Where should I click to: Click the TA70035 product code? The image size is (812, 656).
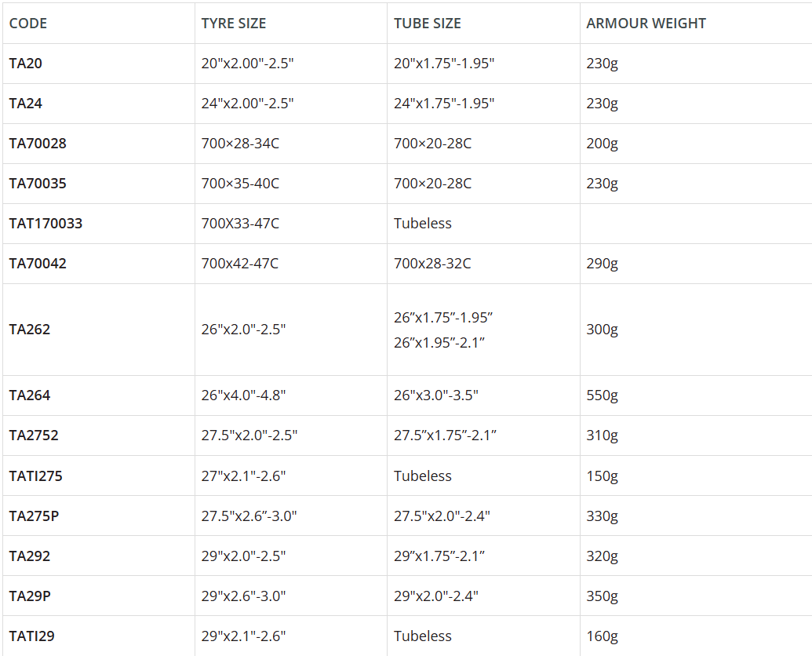[38, 184]
